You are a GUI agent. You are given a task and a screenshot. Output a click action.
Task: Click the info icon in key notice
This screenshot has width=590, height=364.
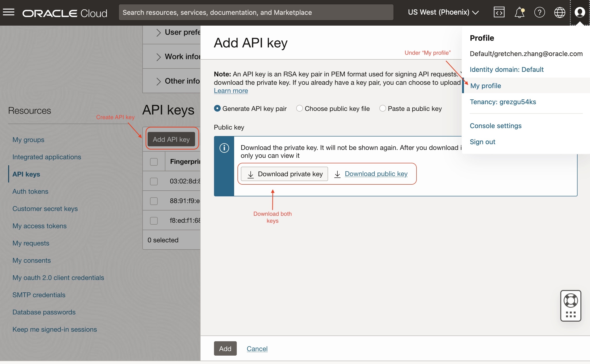[x=224, y=148]
